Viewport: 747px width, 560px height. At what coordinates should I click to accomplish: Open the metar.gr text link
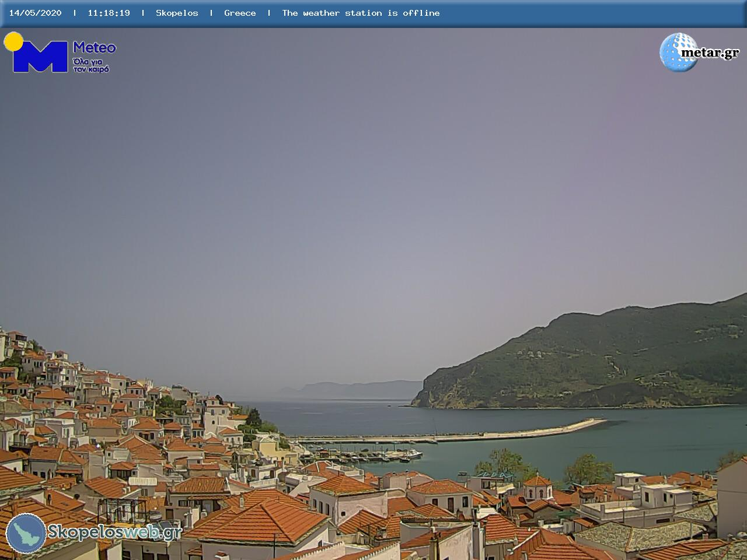pos(710,53)
